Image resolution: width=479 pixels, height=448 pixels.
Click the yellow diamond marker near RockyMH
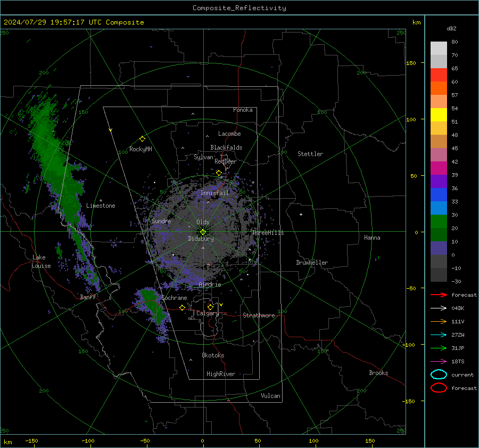point(142,139)
